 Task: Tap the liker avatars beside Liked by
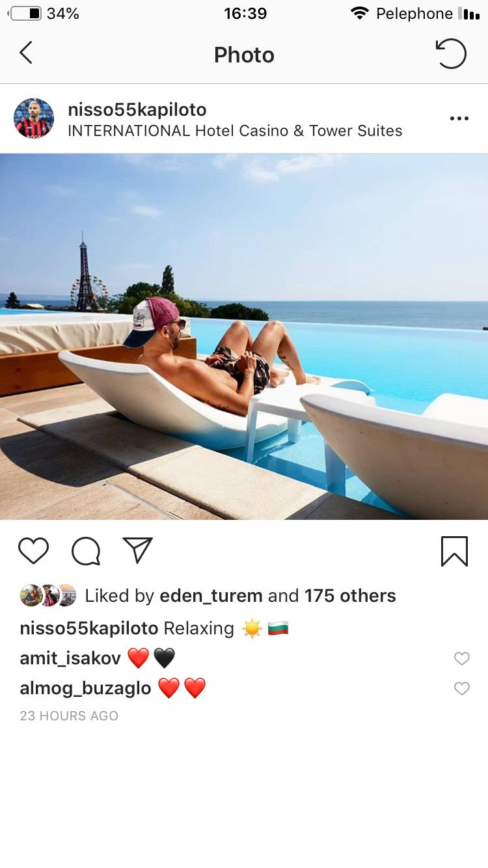(48, 595)
